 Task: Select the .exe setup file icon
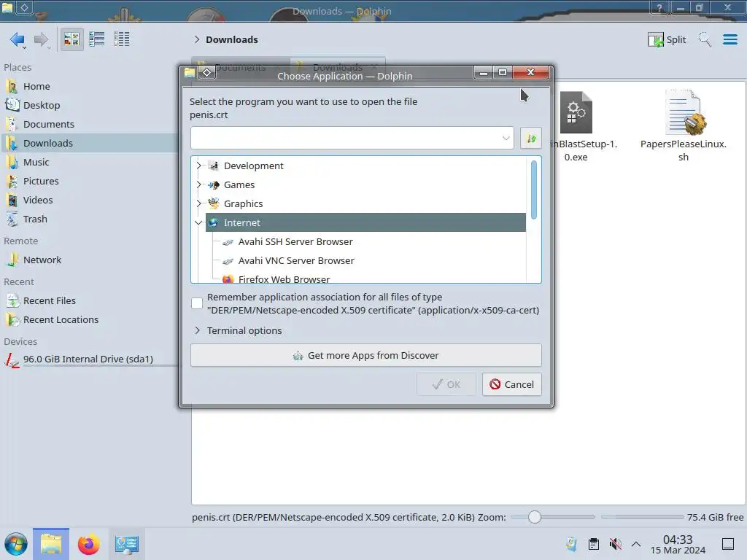click(576, 112)
